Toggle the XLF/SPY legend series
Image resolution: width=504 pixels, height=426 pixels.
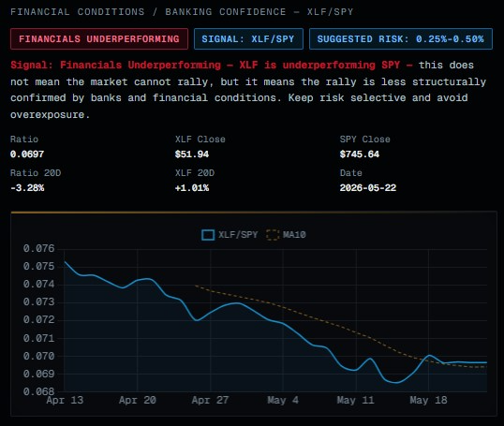[x=230, y=235]
